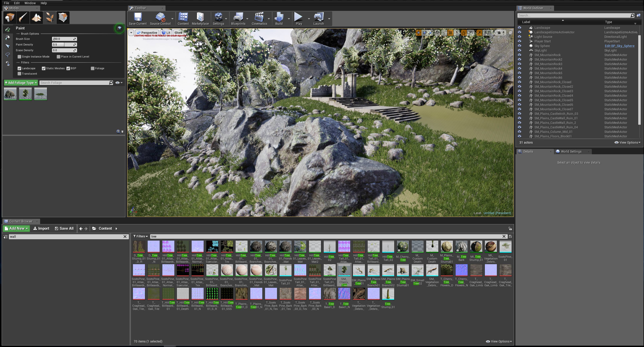Select scale gizmo in viewport toolbar
644x347 pixels.
[431, 32]
